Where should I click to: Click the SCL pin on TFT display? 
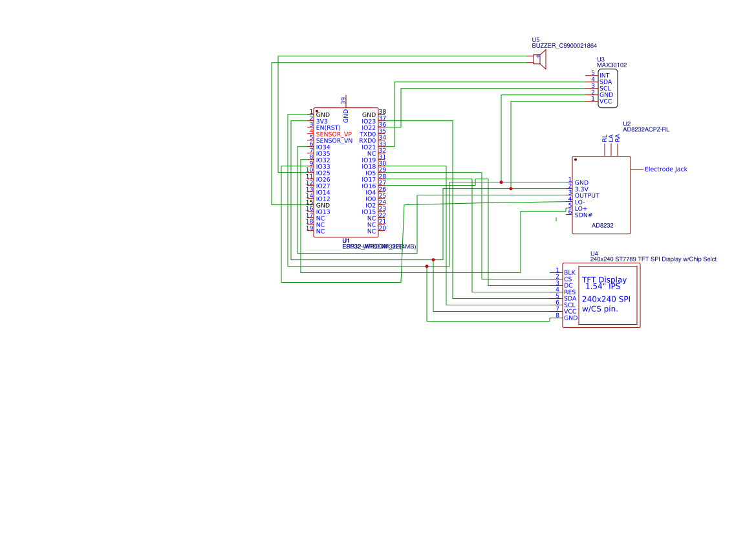570,305
